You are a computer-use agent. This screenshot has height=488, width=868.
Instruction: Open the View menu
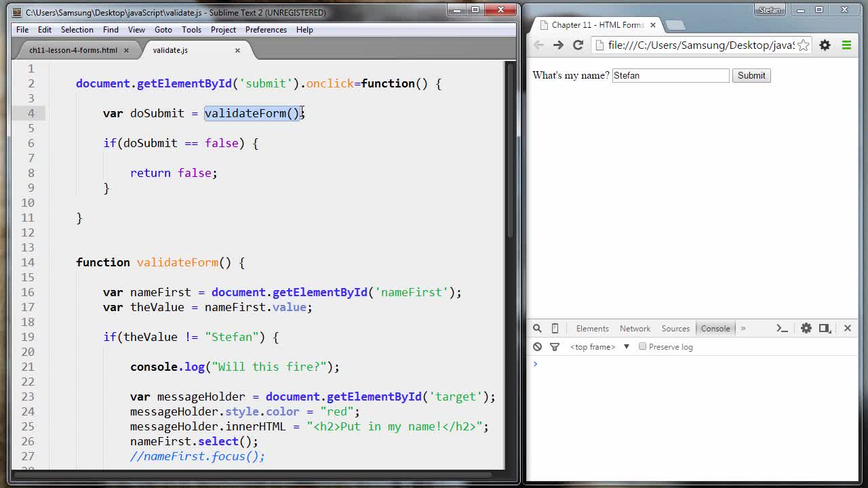coord(136,30)
